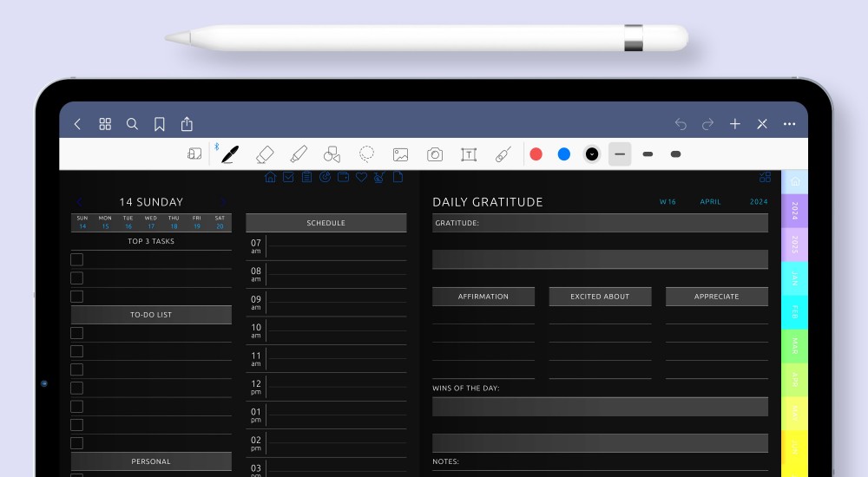Check the sixth To-Do List checkbox
The width and height of the screenshot is (868, 477).
(77, 425)
